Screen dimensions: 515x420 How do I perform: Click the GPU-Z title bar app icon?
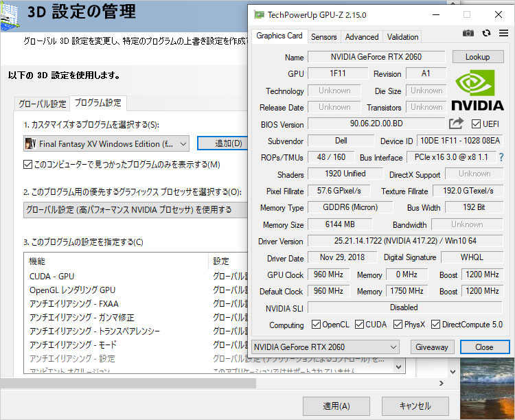259,15
